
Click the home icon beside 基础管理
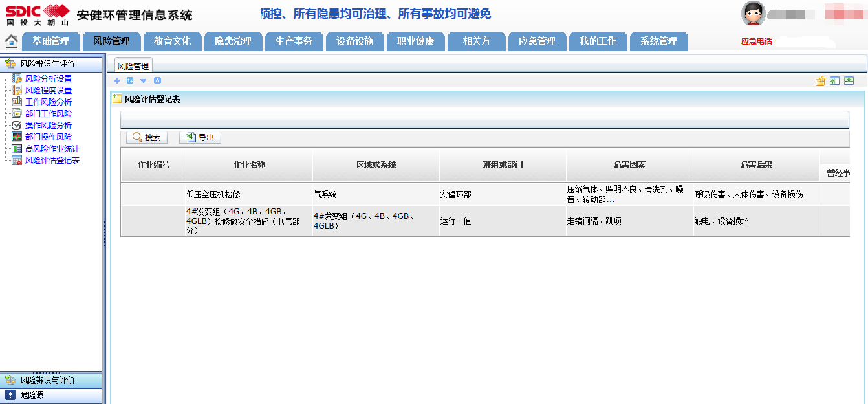(11, 41)
